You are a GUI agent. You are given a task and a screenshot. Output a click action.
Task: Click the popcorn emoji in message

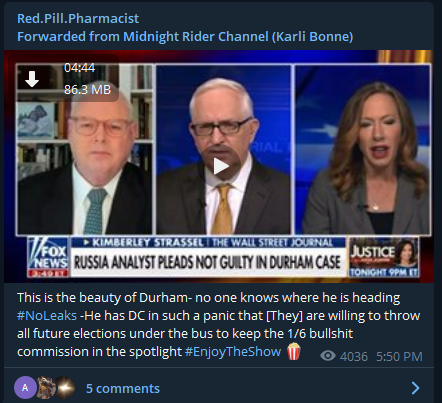click(x=294, y=351)
